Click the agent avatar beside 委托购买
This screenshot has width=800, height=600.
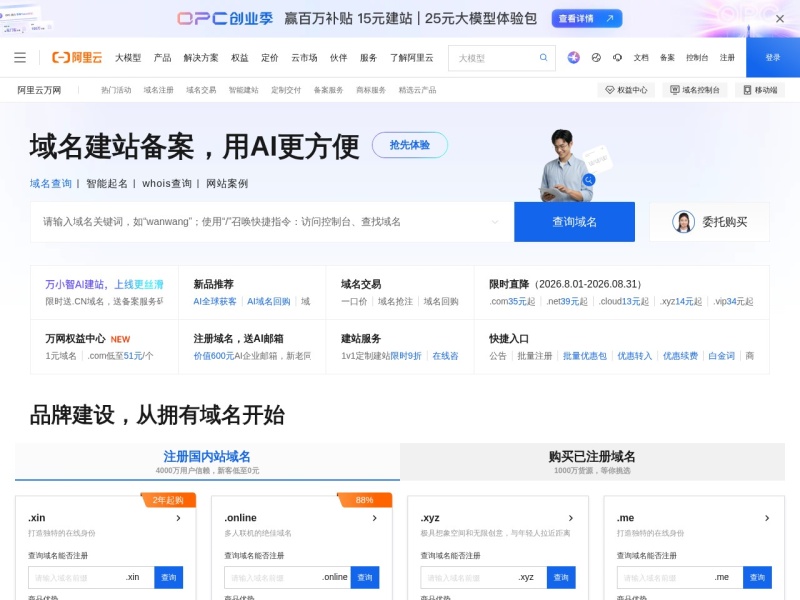point(684,222)
